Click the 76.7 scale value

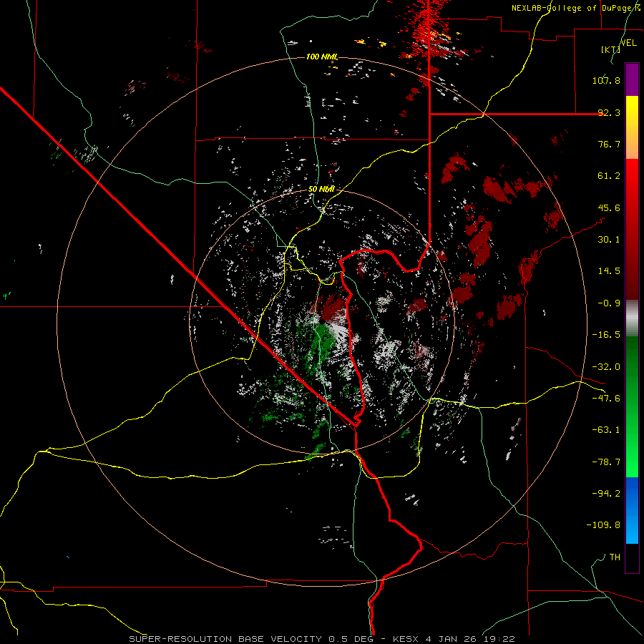pyautogui.click(x=609, y=144)
